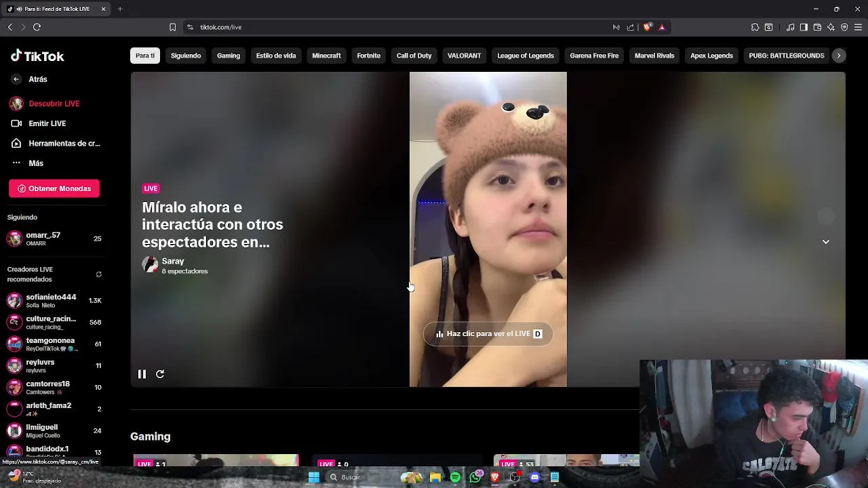
Task: Select the Fortnite category tab
Action: pos(369,56)
